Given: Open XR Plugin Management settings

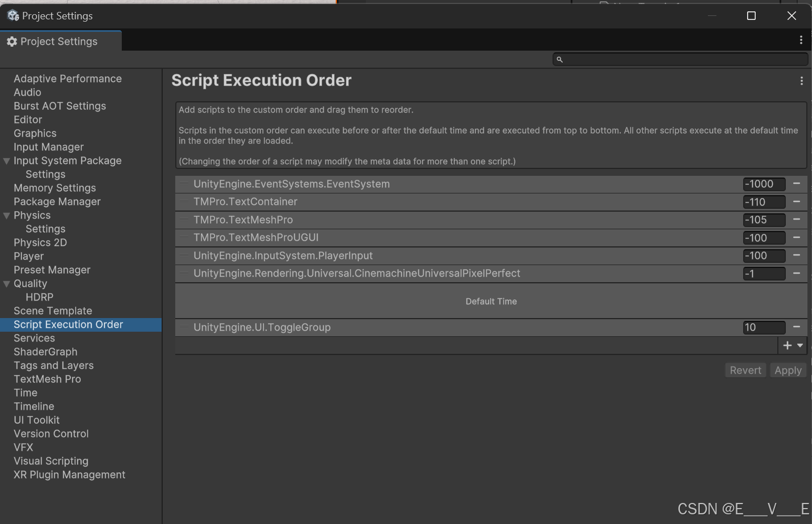Looking at the screenshot, I should pyautogui.click(x=69, y=475).
